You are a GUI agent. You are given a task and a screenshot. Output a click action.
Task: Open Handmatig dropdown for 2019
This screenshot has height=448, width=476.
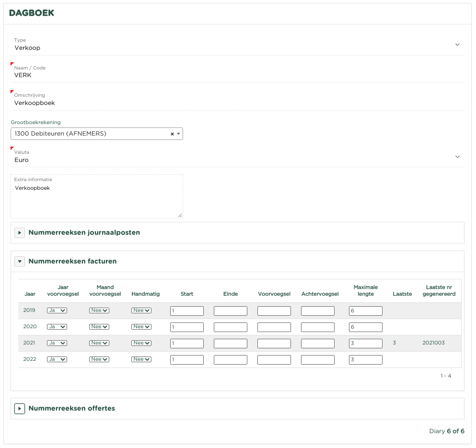tap(141, 310)
